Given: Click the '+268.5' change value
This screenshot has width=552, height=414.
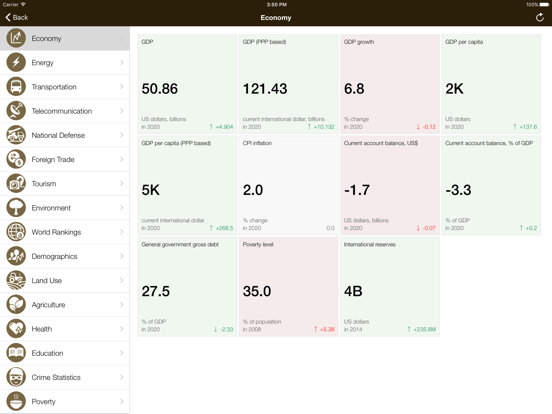Looking at the screenshot, I should [x=224, y=228].
